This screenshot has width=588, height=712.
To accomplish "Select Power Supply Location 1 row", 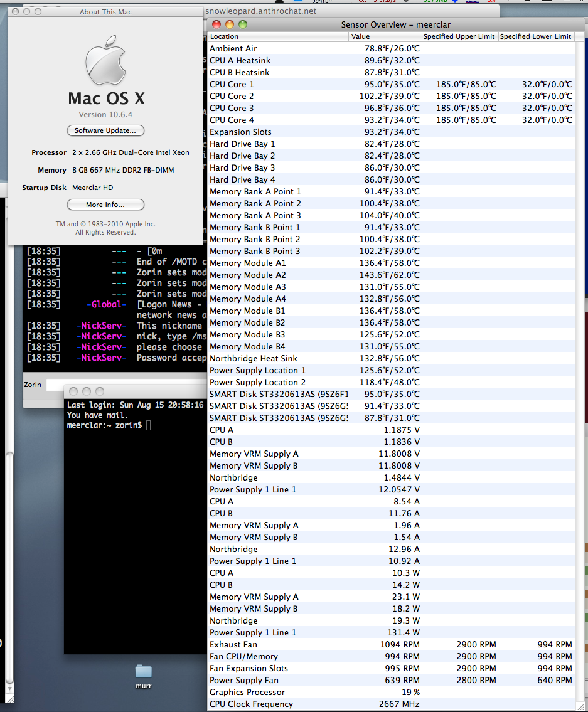I will point(391,370).
